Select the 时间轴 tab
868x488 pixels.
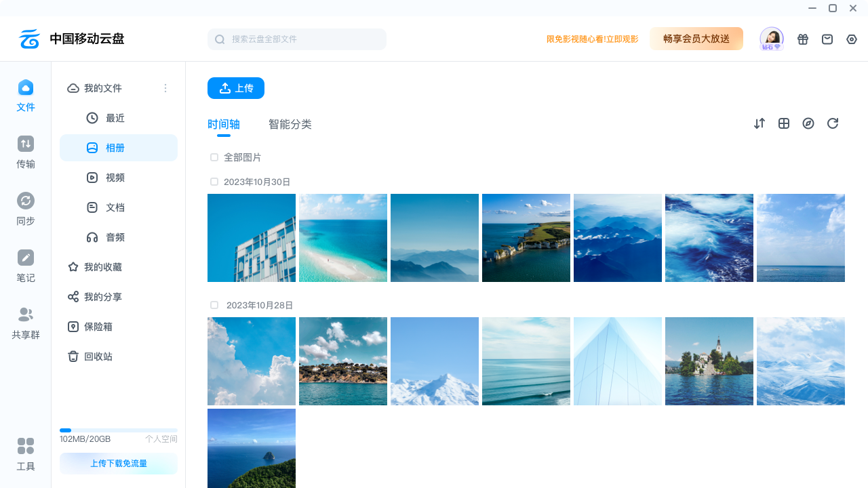tap(224, 124)
